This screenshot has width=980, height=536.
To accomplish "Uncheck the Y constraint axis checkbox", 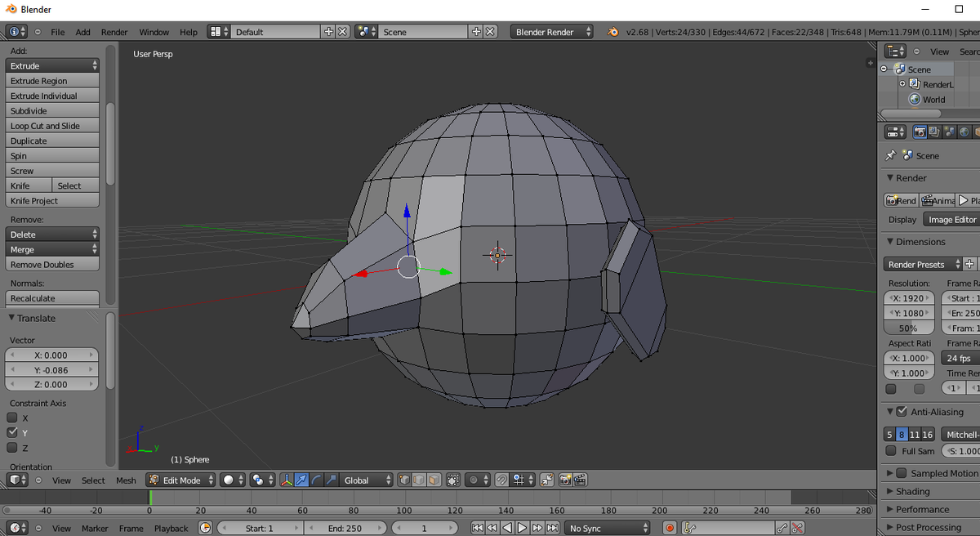I will coord(12,432).
